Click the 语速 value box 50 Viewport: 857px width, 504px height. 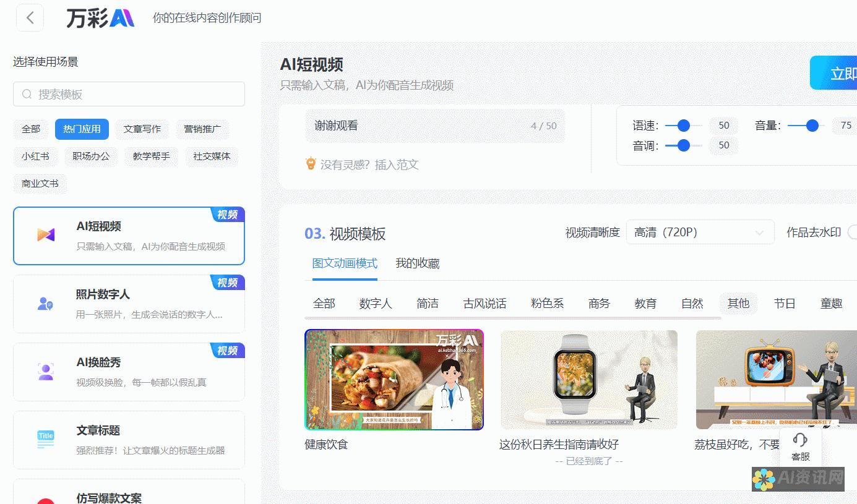coord(724,126)
